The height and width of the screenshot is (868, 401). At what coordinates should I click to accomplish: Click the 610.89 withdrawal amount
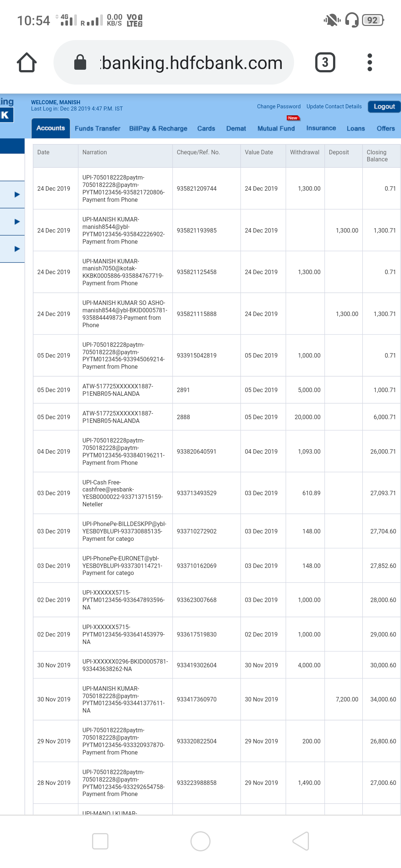[312, 493]
